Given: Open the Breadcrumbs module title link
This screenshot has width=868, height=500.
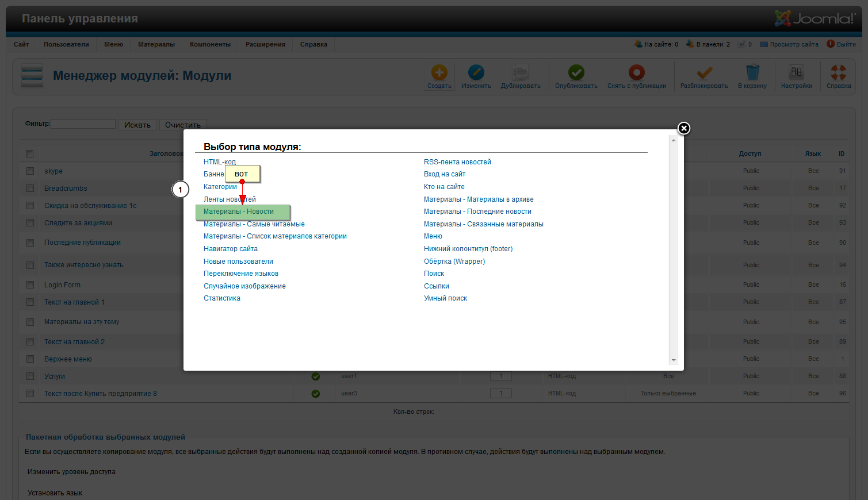Looking at the screenshot, I should (x=66, y=189).
